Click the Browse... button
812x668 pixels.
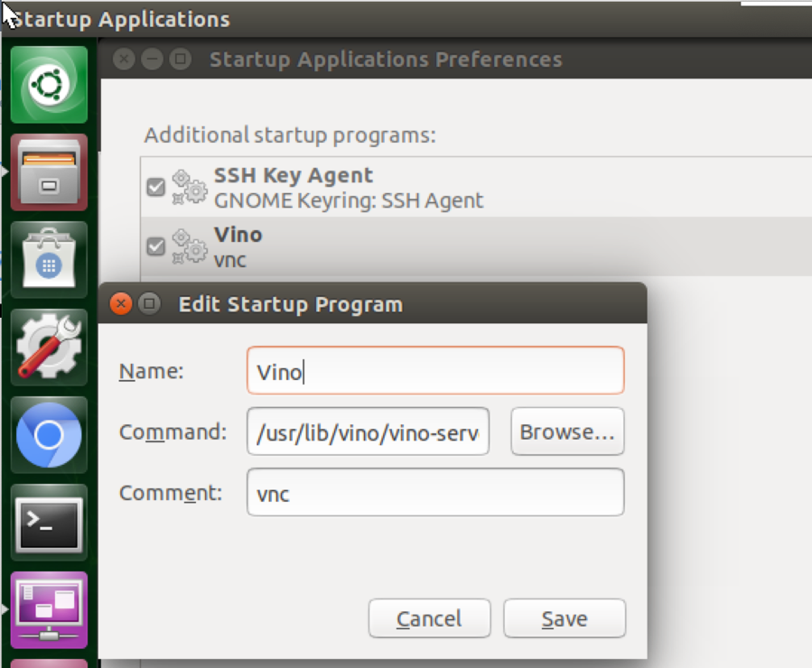(567, 431)
